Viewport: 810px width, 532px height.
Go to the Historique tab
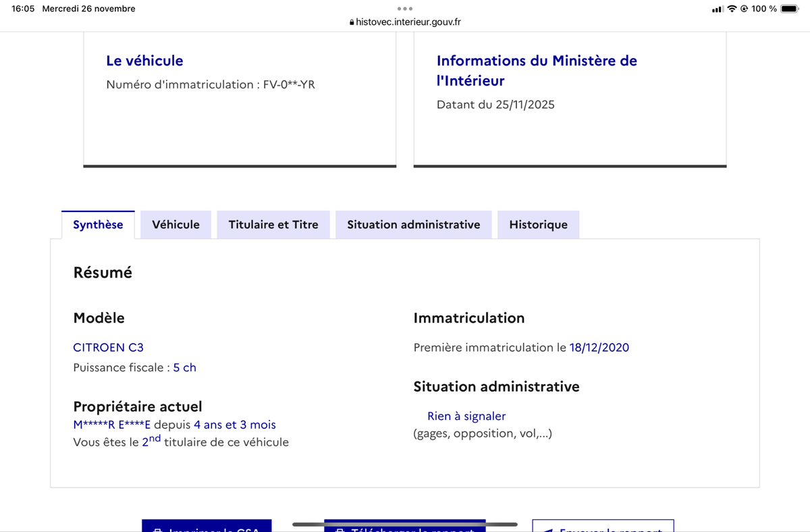click(538, 225)
